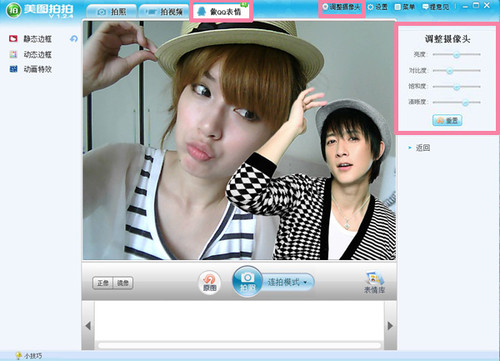Click the 重置 reset button
Image resolution: width=500 pixels, height=361 pixels.
pyautogui.click(x=447, y=120)
